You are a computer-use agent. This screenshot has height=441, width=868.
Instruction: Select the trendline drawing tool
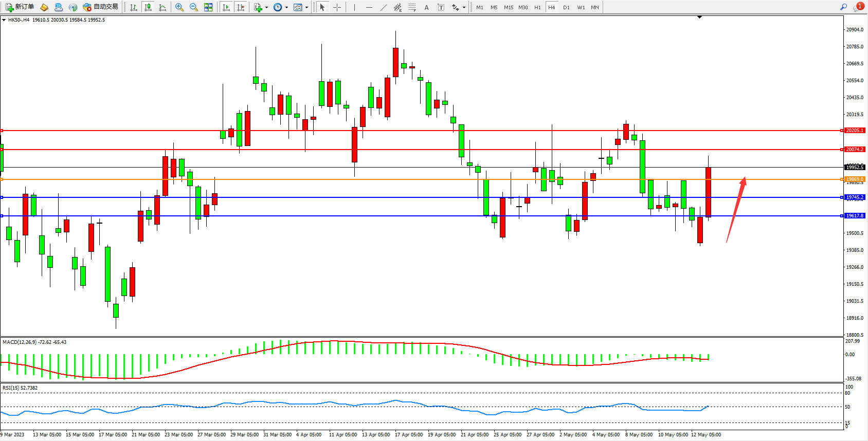point(384,7)
